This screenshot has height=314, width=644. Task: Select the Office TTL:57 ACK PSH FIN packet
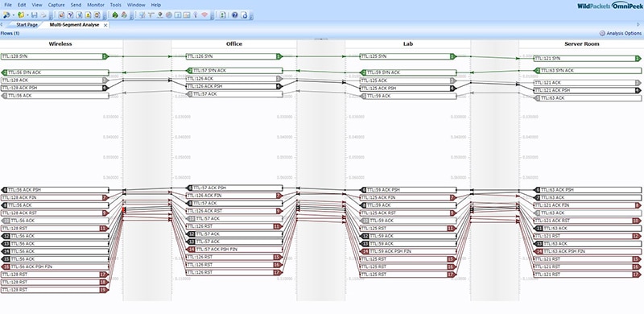click(x=234, y=250)
